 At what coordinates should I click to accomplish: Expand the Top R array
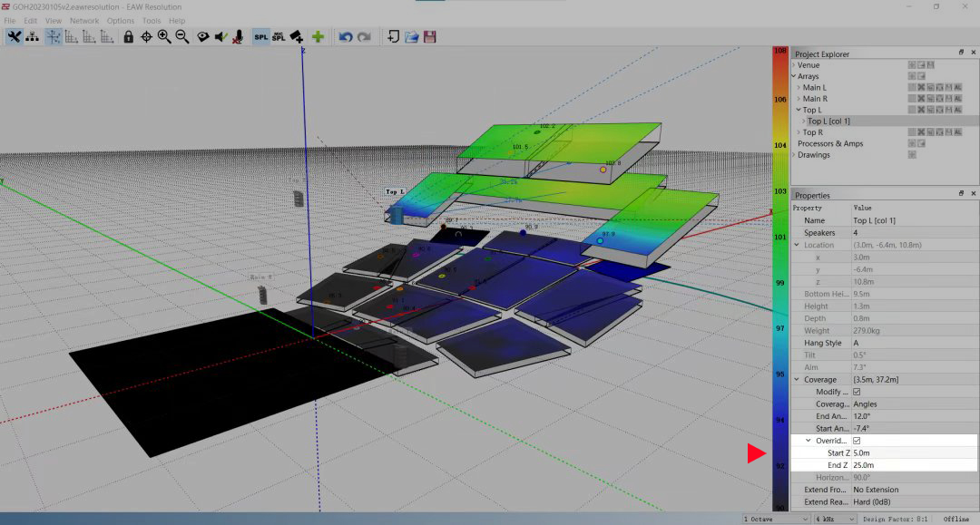pos(799,132)
